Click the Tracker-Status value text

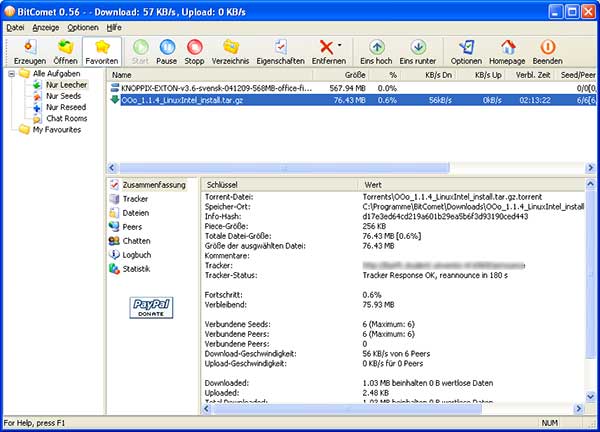(435, 275)
